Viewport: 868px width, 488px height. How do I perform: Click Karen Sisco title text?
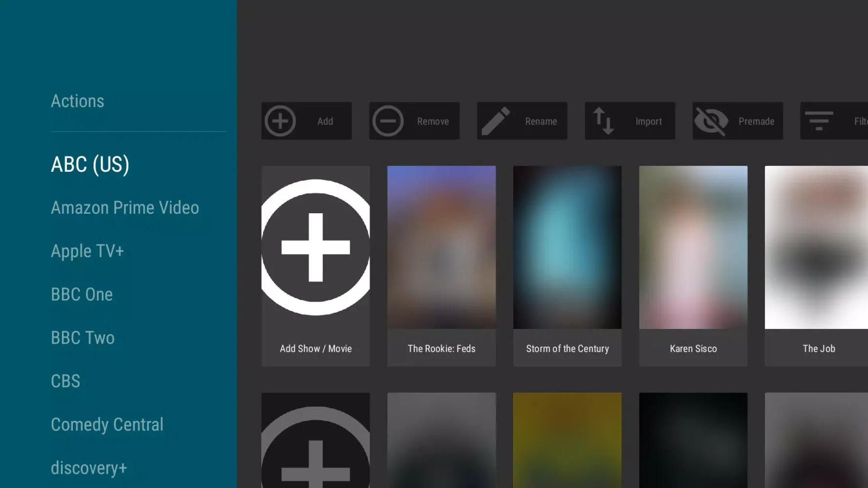tap(693, 349)
